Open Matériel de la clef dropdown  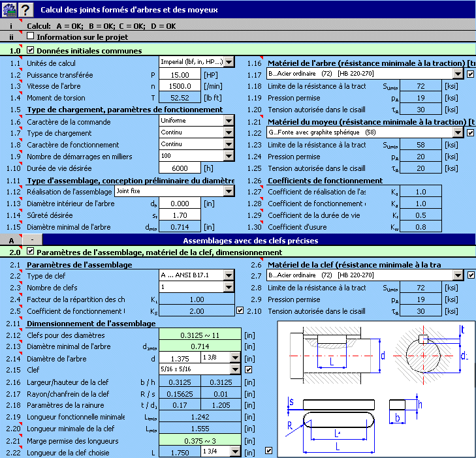[x=458, y=275]
